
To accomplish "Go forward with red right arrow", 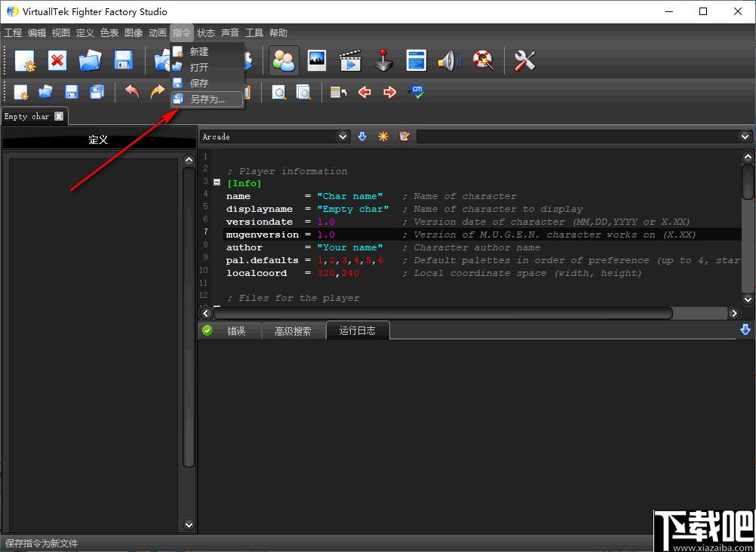I will (389, 92).
